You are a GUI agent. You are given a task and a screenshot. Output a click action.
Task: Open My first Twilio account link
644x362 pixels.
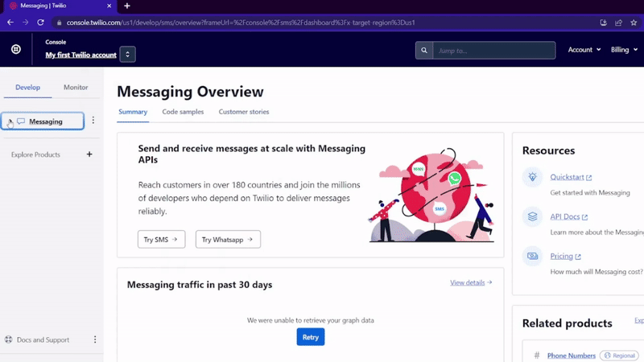click(x=81, y=55)
